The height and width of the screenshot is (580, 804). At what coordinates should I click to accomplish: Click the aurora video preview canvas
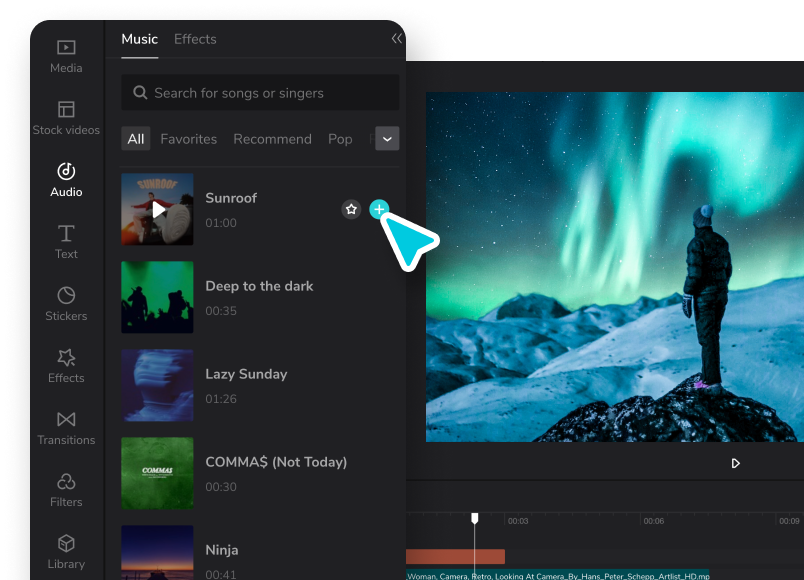pos(615,267)
